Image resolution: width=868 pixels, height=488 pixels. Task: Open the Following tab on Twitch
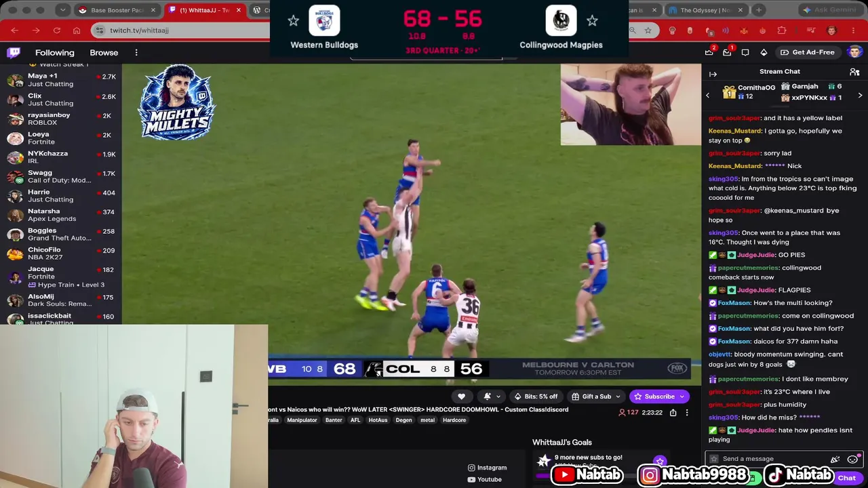(x=55, y=53)
